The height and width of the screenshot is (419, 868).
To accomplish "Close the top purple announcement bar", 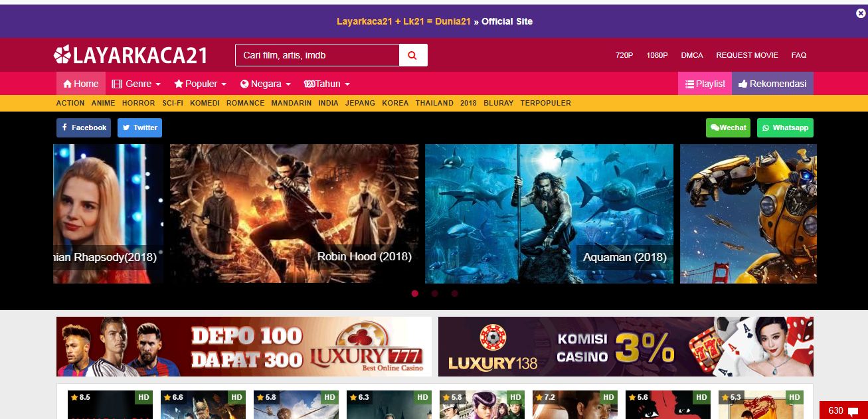I will point(861,13).
